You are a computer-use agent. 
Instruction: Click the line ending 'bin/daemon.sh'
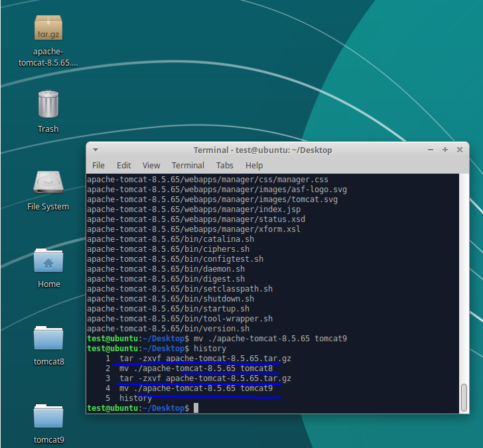click(166, 269)
